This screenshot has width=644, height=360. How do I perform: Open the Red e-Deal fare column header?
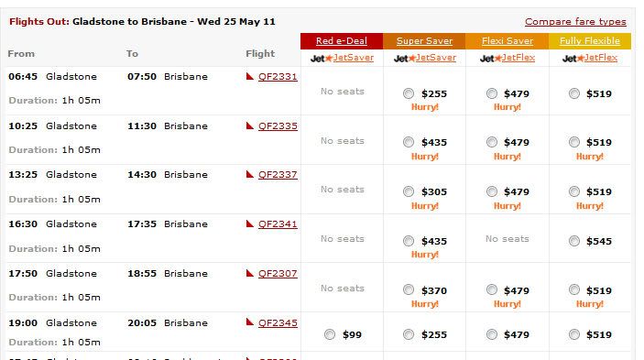[x=342, y=41]
